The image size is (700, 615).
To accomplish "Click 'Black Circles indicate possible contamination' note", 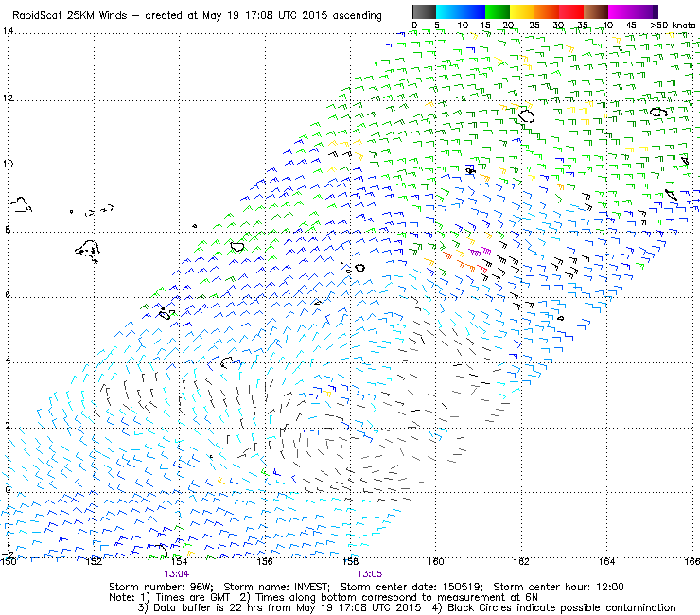I will point(562,607).
